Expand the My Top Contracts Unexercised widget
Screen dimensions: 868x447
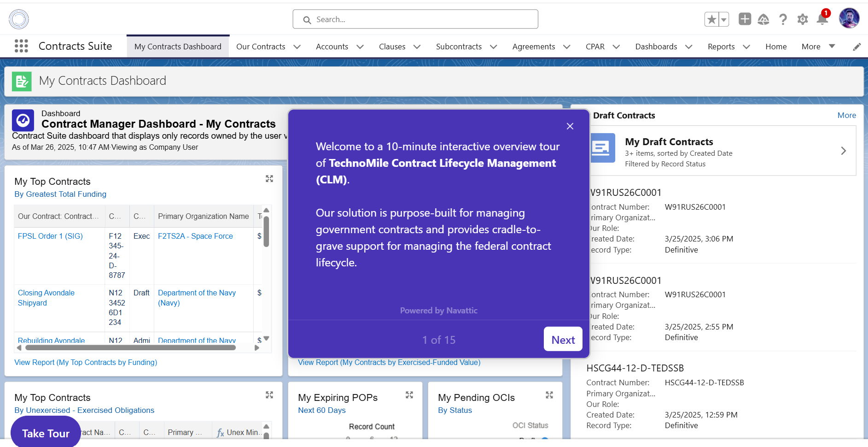coord(269,395)
